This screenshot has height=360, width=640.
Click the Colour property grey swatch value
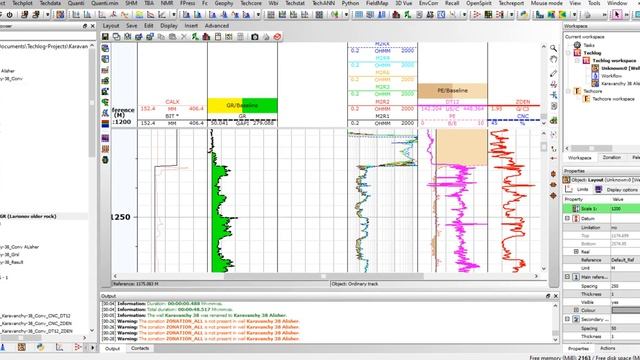(625, 310)
